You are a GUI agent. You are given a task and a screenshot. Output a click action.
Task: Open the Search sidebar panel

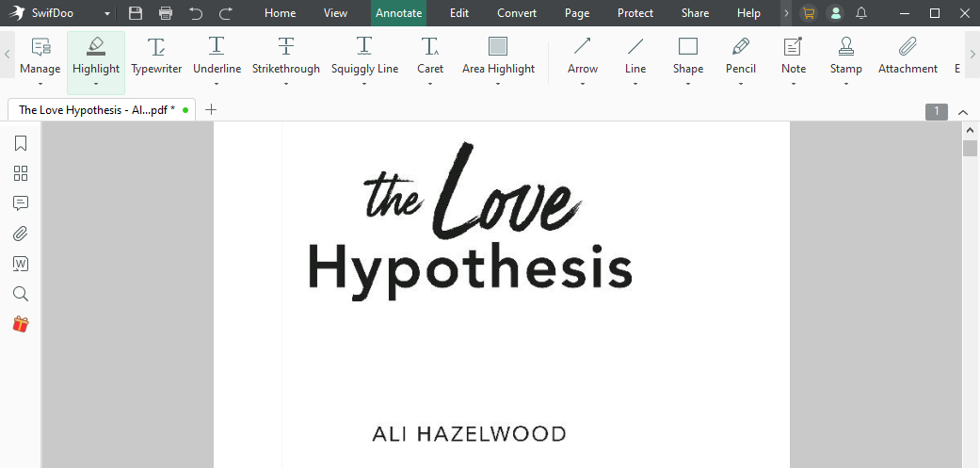coord(21,295)
